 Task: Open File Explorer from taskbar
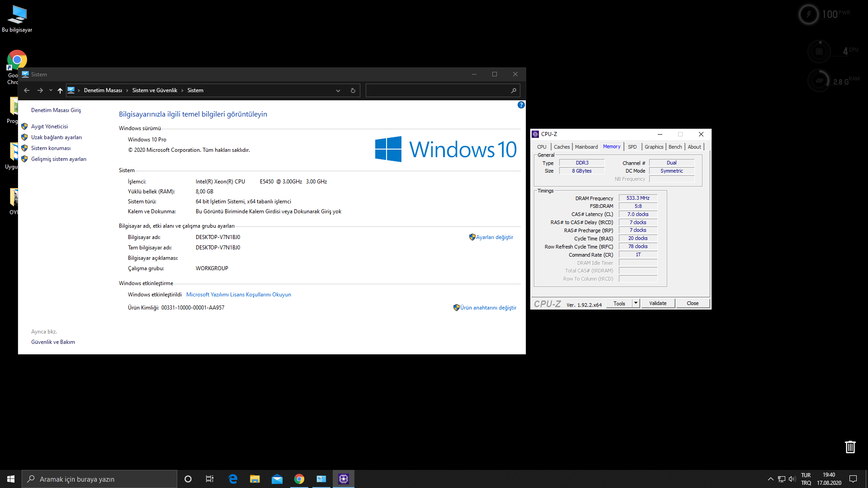click(x=255, y=479)
